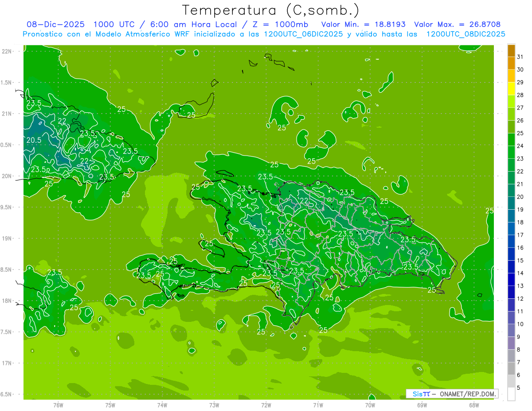Click the legend value "19"
The width and height of the screenshot is (532, 411).
[x=520, y=209]
